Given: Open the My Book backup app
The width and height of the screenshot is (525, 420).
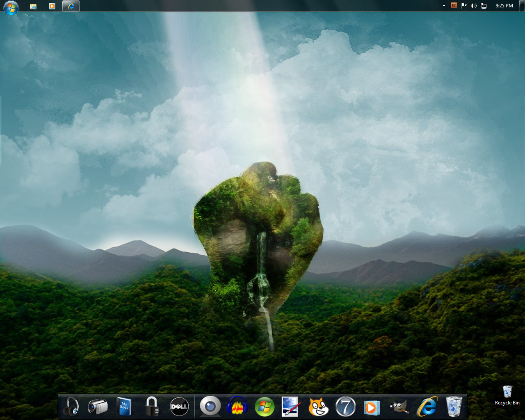Looking at the screenshot, I should 125,406.
